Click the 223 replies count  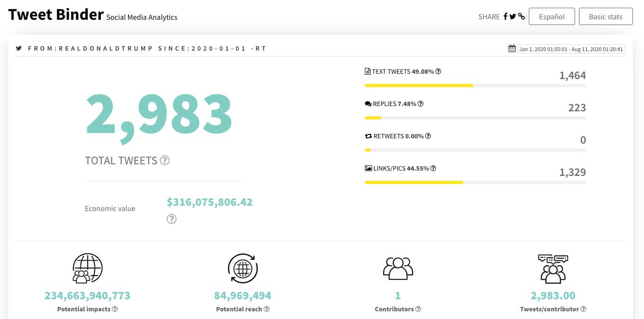[x=577, y=107]
